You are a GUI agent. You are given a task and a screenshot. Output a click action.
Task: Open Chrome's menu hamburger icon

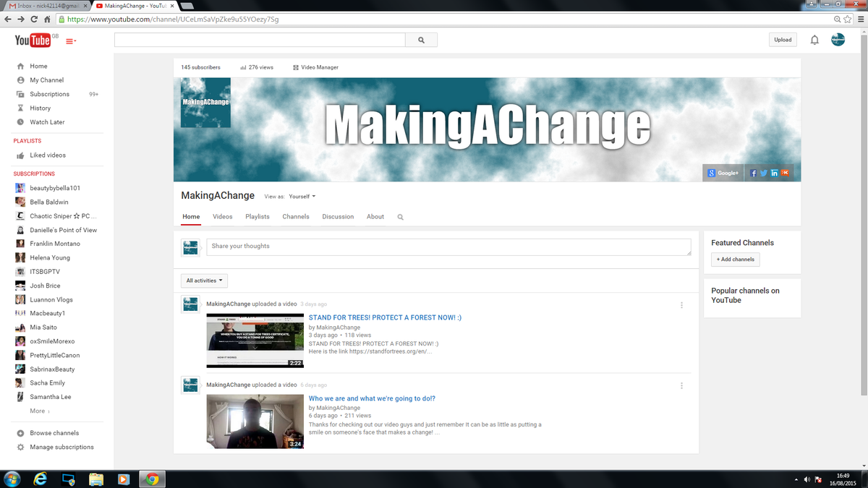pyautogui.click(x=859, y=20)
